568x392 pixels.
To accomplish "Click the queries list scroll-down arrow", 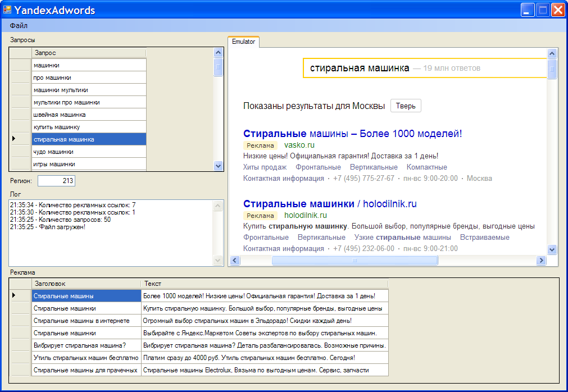I will [x=218, y=166].
